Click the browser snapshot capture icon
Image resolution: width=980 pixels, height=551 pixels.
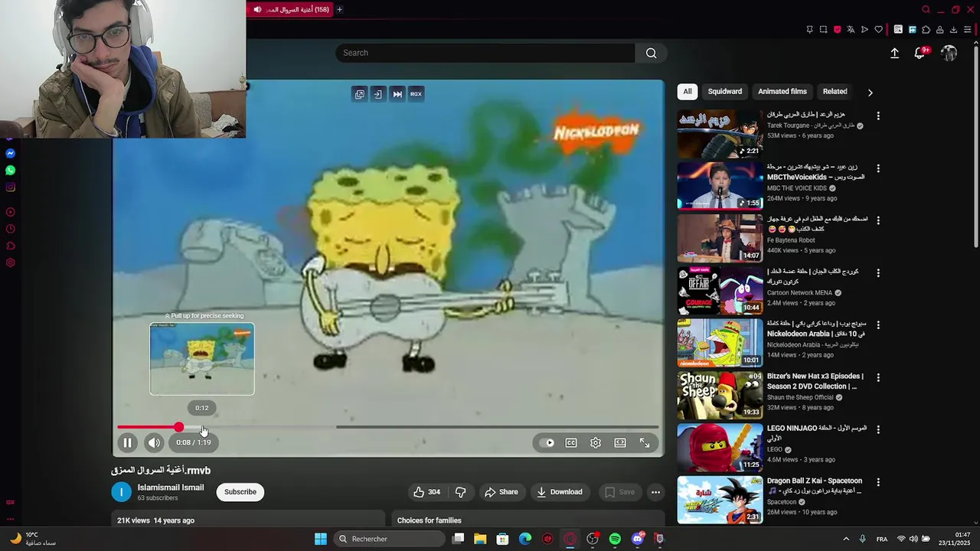coord(823,30)
